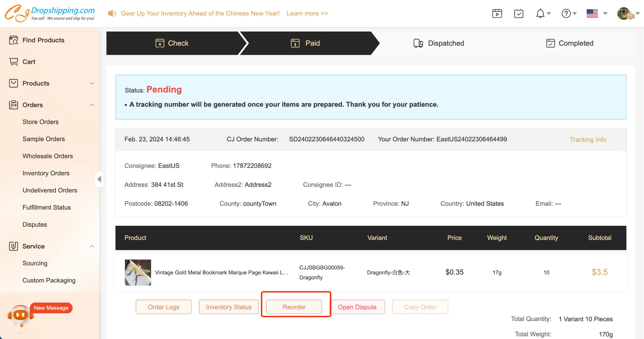
Task: Open the calendar check-in icon
Action: coord(518,14)
